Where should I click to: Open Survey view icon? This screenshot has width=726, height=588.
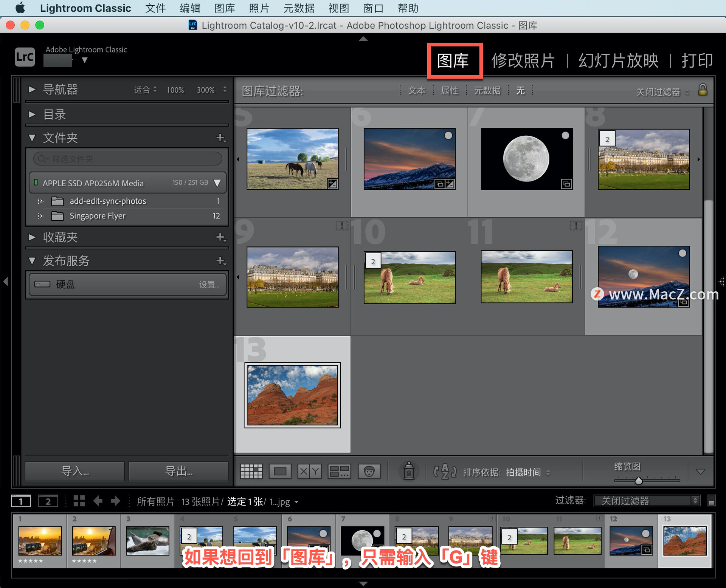(x=339, y=471)
